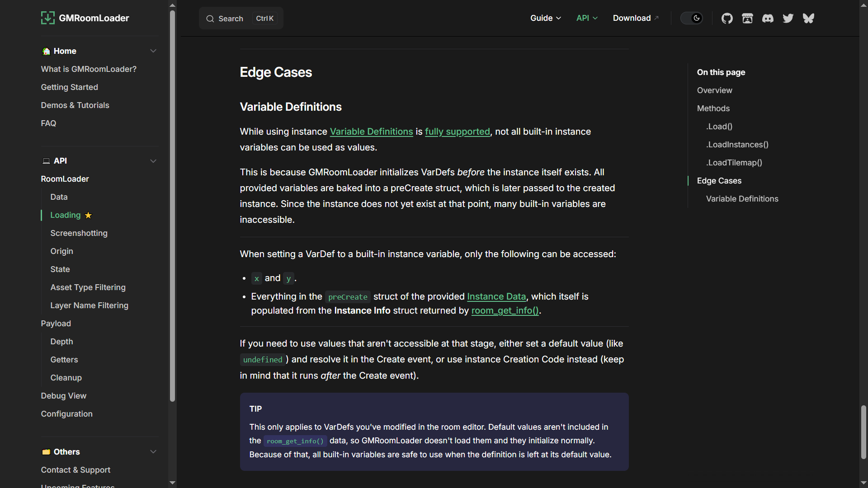Viewport: 868px width, 488px height.
Task: Follow the room_get_info() link
Action: point(505,311)
